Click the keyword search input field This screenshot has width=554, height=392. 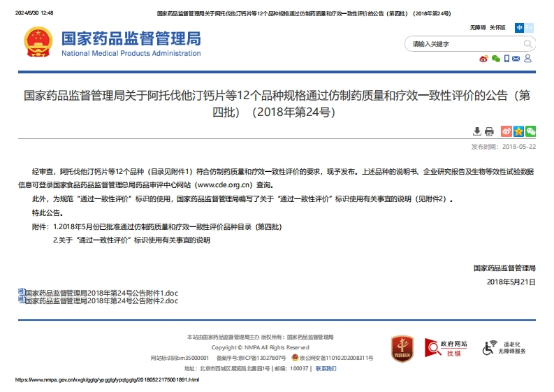461,44
